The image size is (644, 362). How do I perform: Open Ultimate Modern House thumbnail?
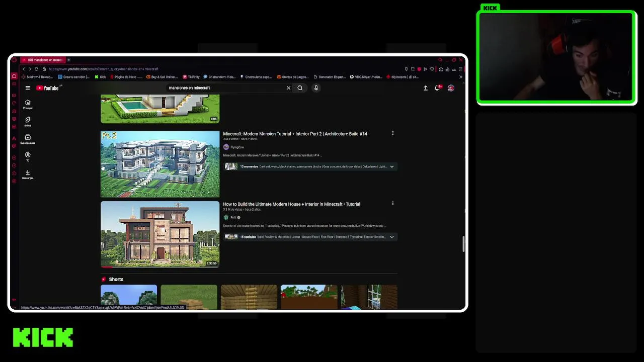tap(160, 234)
